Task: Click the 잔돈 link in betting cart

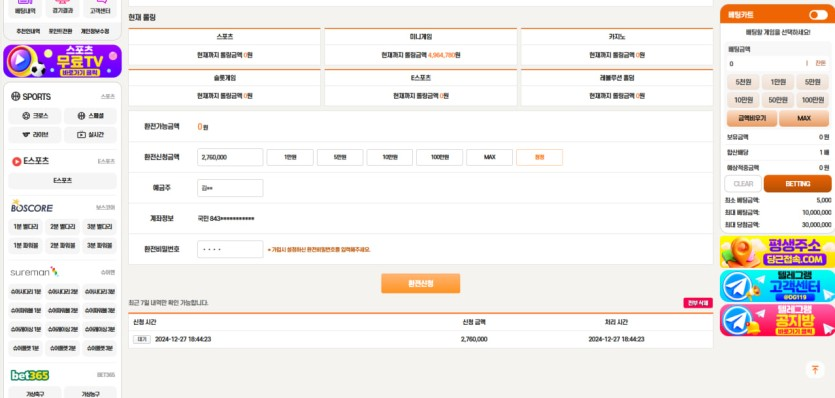Action: (820, 63)
